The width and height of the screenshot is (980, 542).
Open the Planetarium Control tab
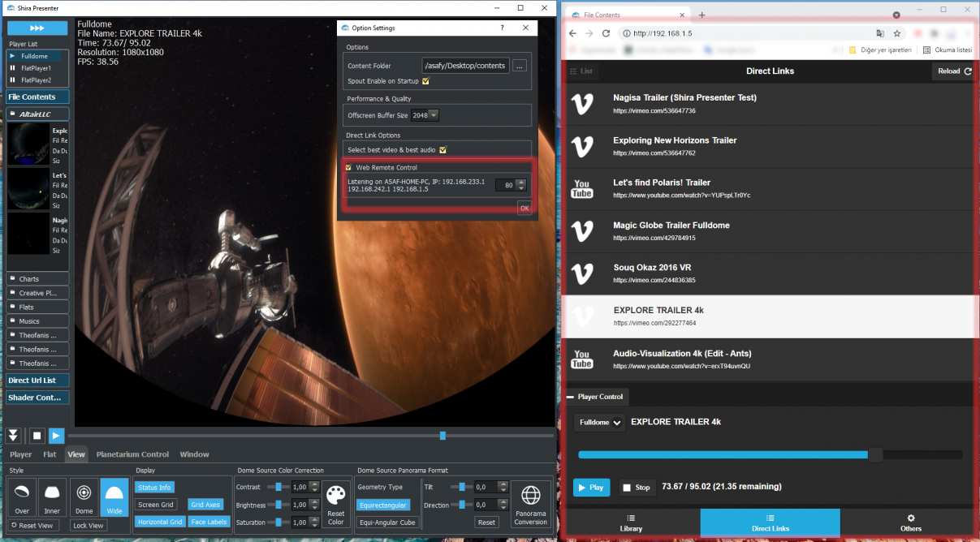[x=132, y=454]
